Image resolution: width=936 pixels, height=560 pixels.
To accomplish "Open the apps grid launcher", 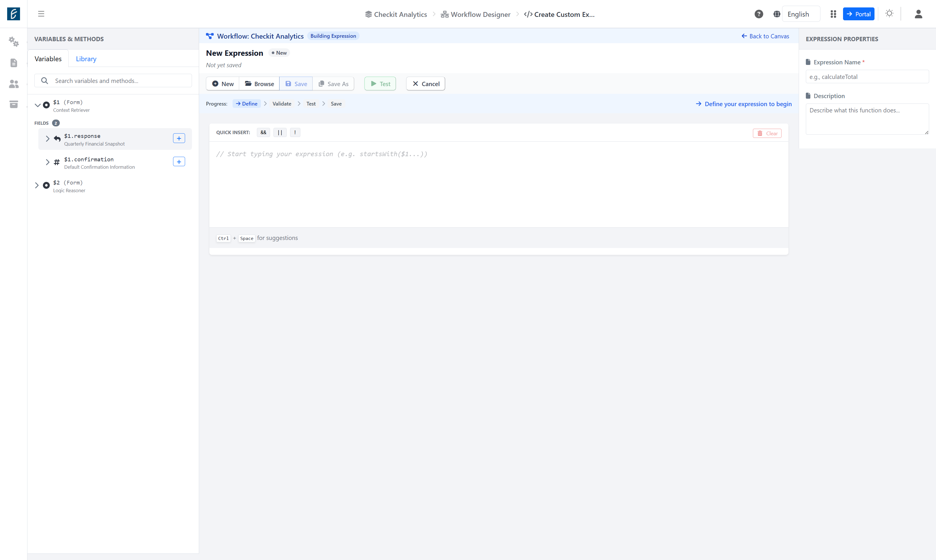I will (x=833, y=14).
